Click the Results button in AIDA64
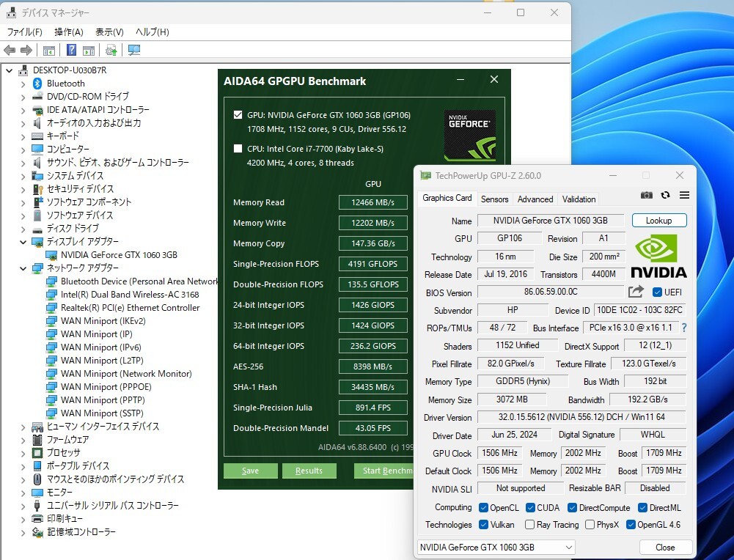Viewport: 734px width, 560px height. tap(309, 471)
